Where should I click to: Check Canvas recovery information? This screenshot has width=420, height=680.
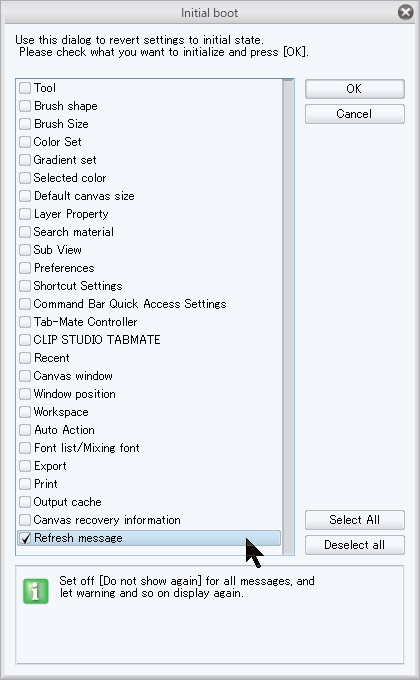tap(25, 520)
